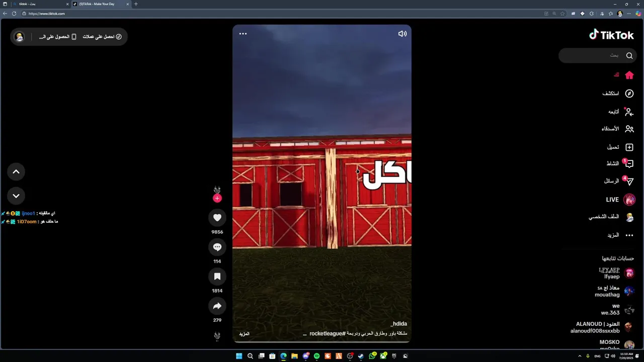Open browser extensions puzzle icon
The width and height of the screenshot is (644, 362).
pyautogui.click(x=592, y=14)
